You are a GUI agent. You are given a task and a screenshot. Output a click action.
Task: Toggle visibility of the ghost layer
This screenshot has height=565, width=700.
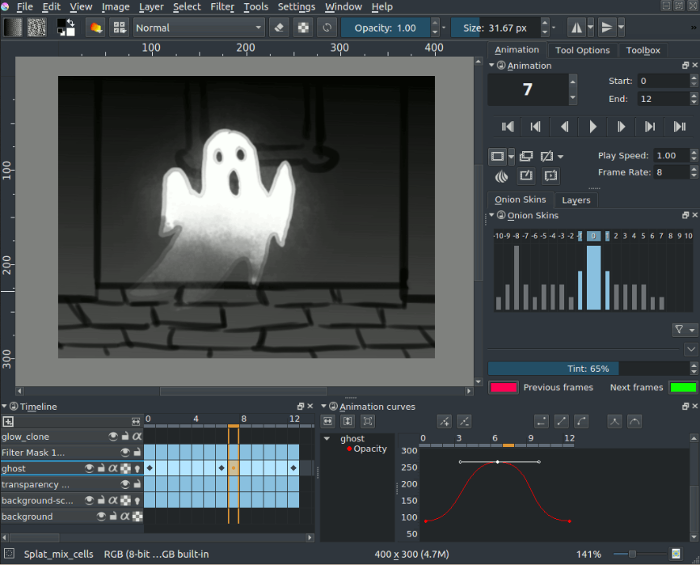[89, 469]
